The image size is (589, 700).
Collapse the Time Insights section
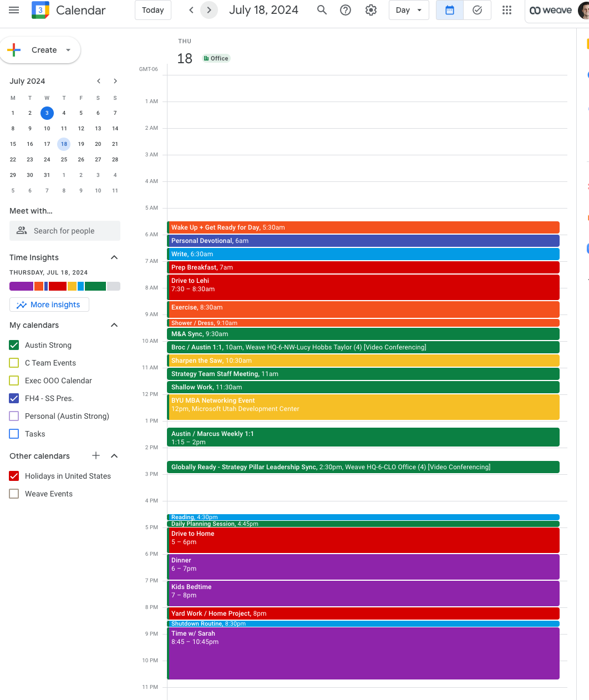[114, 257]
